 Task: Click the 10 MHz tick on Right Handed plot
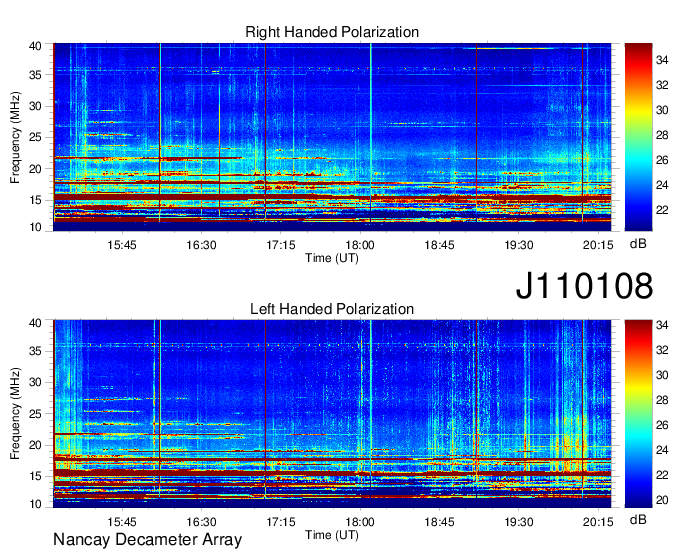click(35, 227)
